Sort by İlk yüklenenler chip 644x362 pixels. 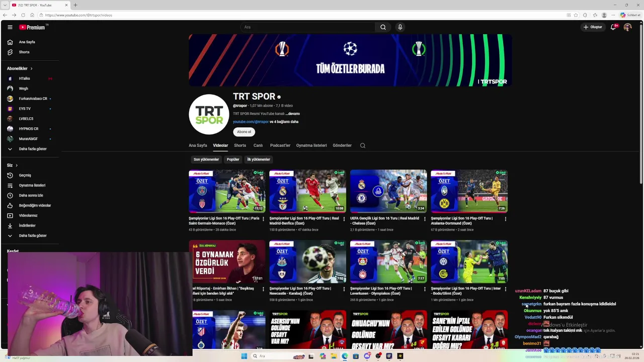[259, 159]
